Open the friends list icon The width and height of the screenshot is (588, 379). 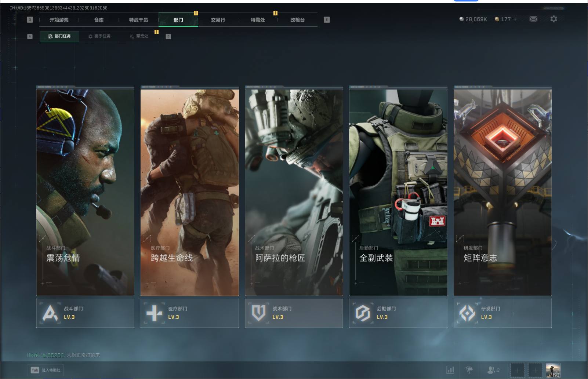491,370
